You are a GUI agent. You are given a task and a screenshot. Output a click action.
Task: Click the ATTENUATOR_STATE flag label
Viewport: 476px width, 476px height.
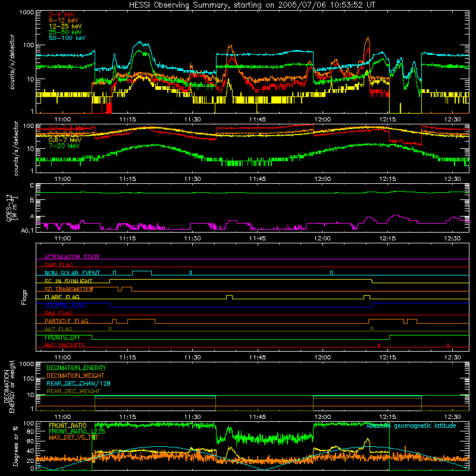(72, 257)
